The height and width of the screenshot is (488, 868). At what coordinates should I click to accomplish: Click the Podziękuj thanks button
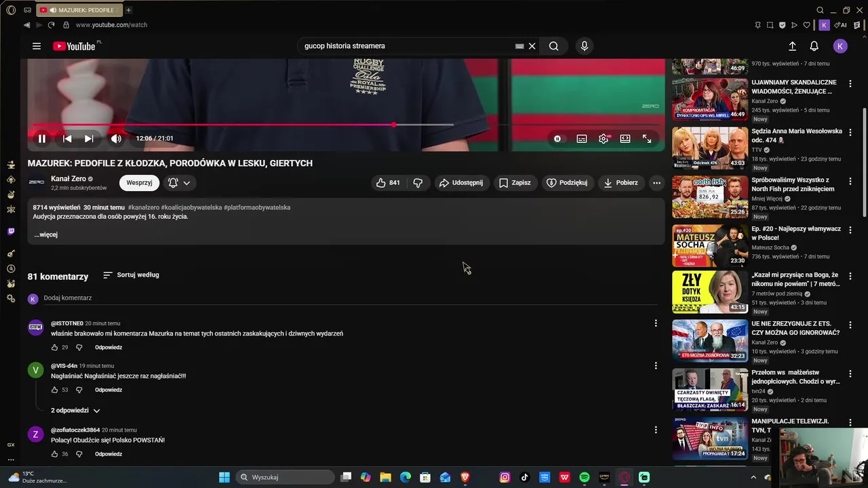tap(567, 182)
